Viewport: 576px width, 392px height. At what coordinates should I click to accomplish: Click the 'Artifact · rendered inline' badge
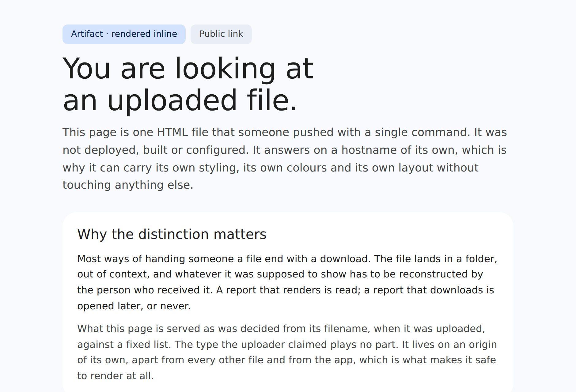(x=124, y=34)
